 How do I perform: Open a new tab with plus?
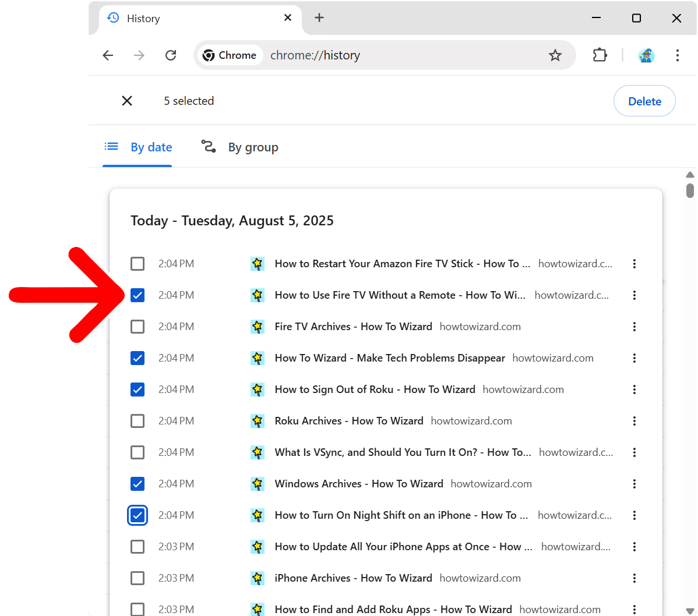[x=319, y=17]
